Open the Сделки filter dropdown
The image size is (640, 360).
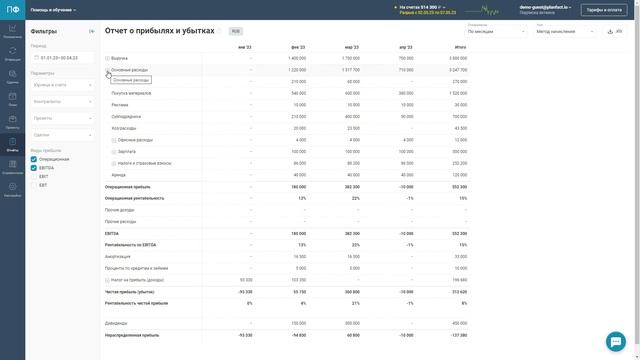click(62, 135)
